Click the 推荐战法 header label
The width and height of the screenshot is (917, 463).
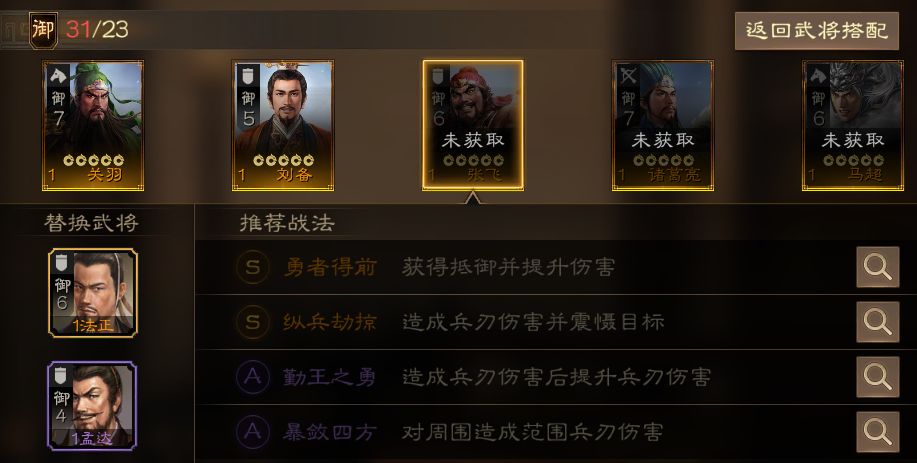click(x=287, y=223)
